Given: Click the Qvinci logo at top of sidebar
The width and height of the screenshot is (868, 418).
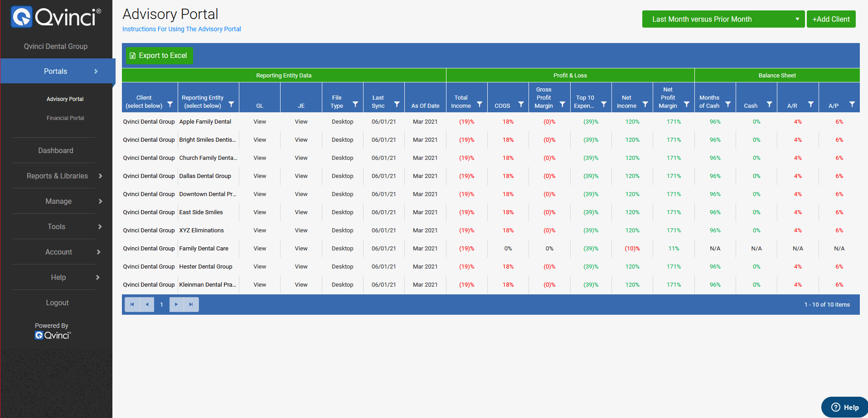Looking at the screenshot, I should 56,17.
